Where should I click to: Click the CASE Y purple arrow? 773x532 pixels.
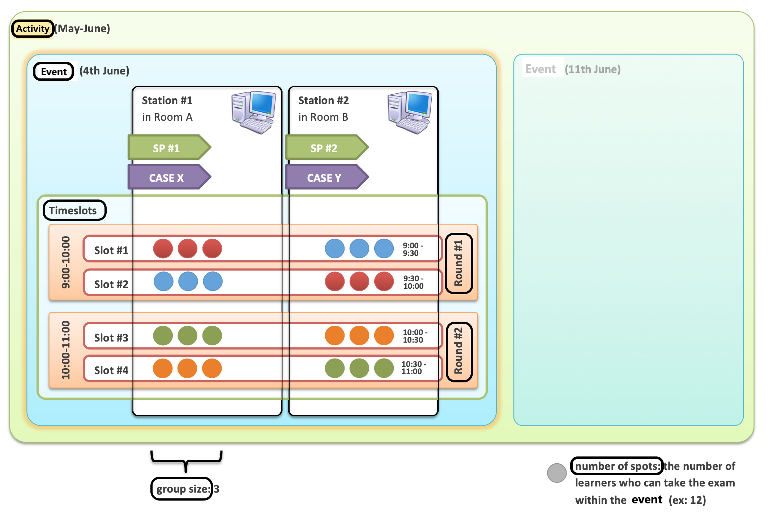pyautogui.click(x=327, y=177)
